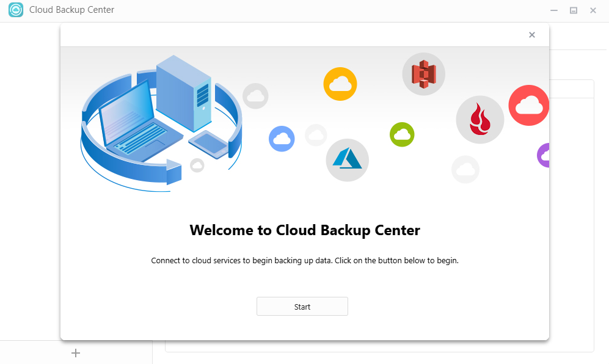Click the yellow cloud icon
Viewport: 609px width, 364px height.
[340, 84]
